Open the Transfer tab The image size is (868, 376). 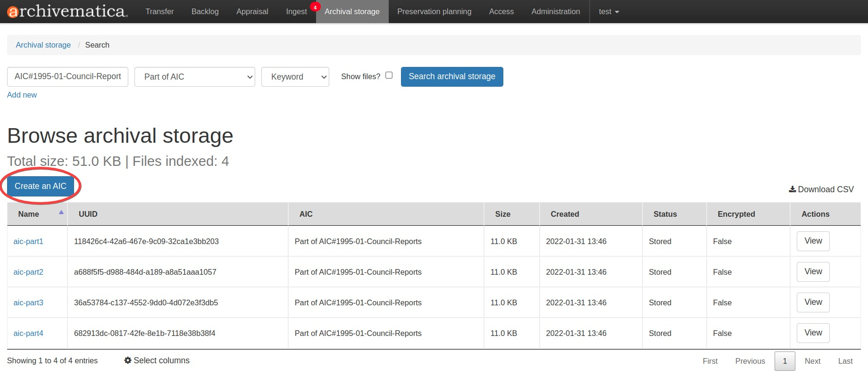pyautogui.click(x=159, y=11)
